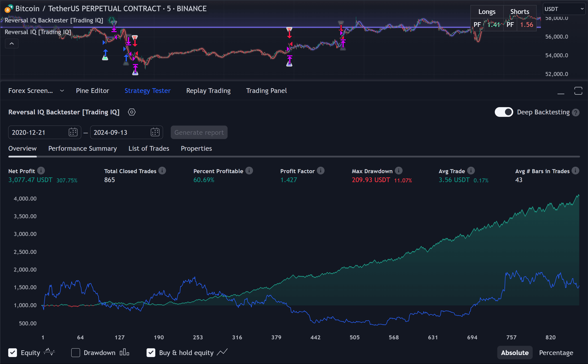The image size is (588, 364).
Task: Toggle Deep Backtesting switch
Action: pyautogui.click(x=504, y=112)
